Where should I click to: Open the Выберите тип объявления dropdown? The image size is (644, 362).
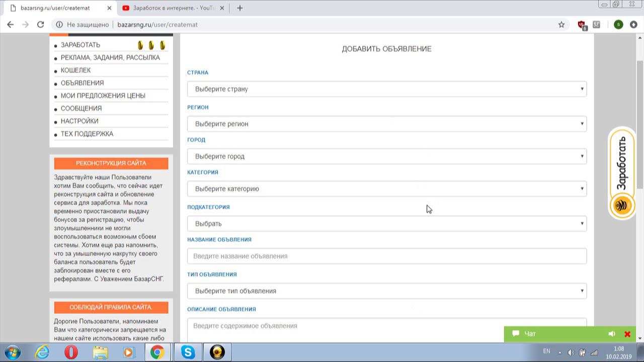click(386, 291)
